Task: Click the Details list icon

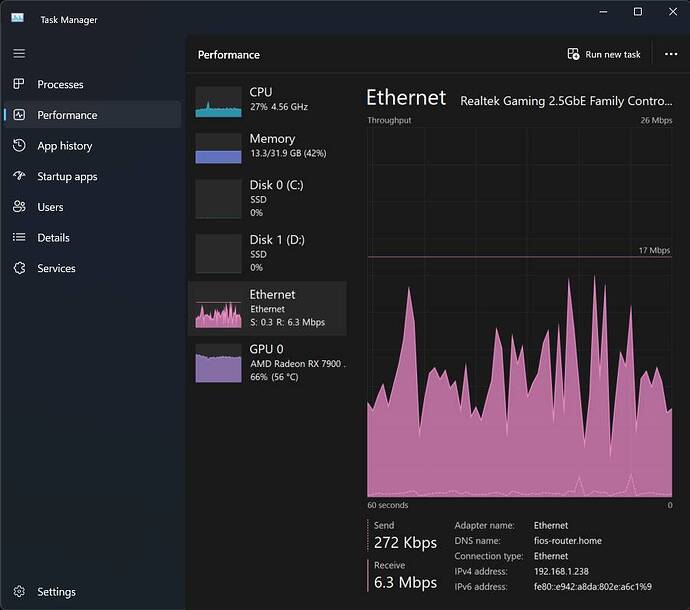Action: (x=19, y=238)
